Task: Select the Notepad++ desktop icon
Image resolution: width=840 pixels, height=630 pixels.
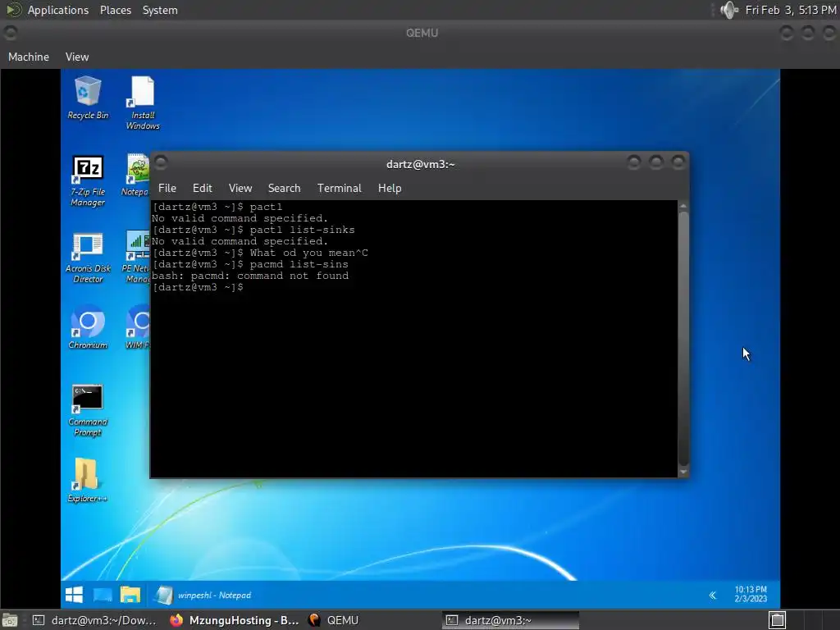Action: (137, 176)
